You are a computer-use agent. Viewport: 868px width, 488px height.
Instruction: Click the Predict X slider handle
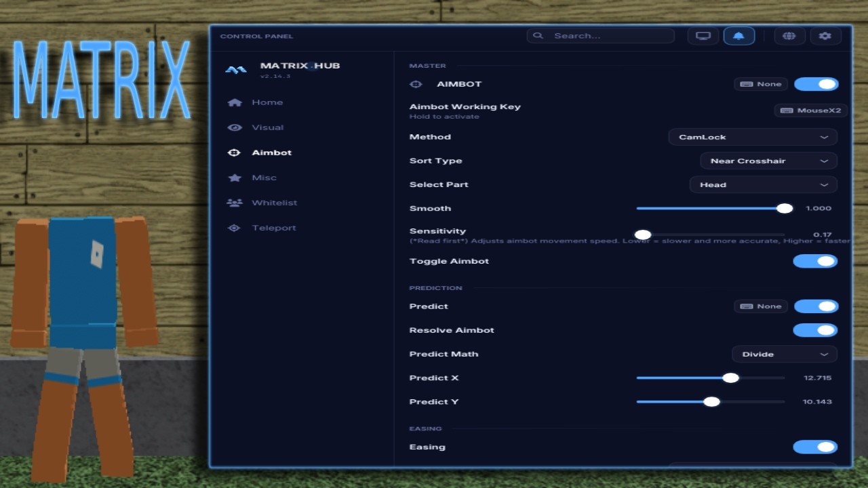(x=730, y=378)
